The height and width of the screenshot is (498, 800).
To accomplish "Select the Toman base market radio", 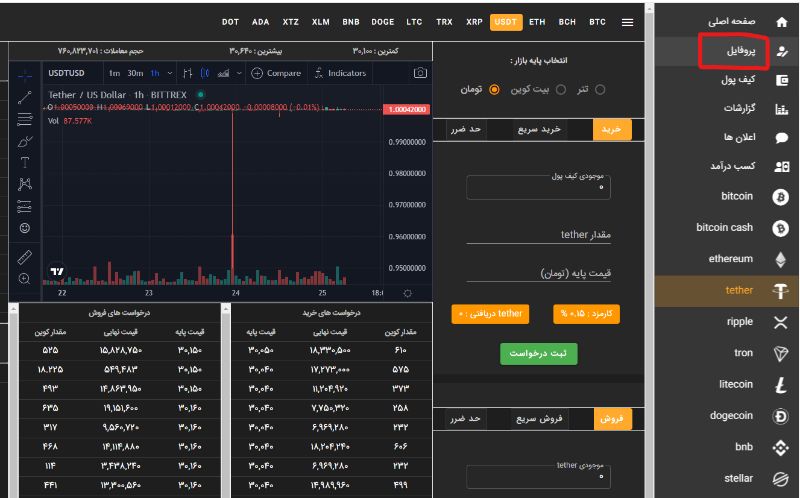I will coord(494,90).
